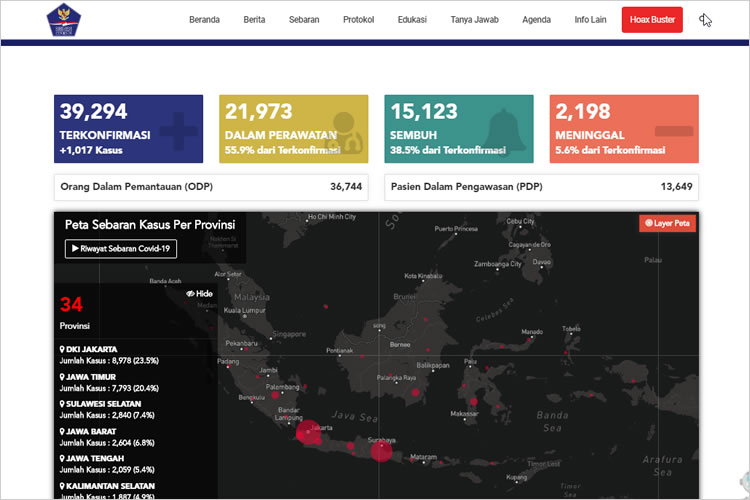750x500 pixels.
Task: Select DKI Jakarta in province list
Action: [95, 349]
